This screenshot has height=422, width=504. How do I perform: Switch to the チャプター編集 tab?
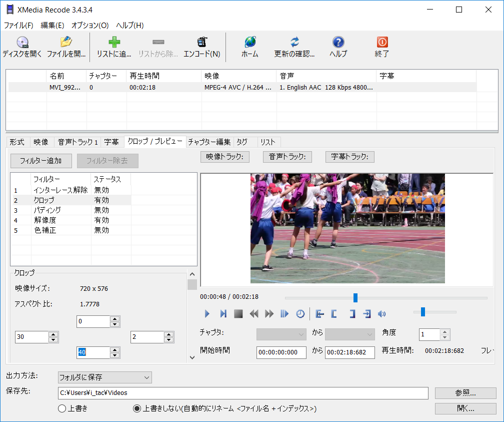point(209,142)
